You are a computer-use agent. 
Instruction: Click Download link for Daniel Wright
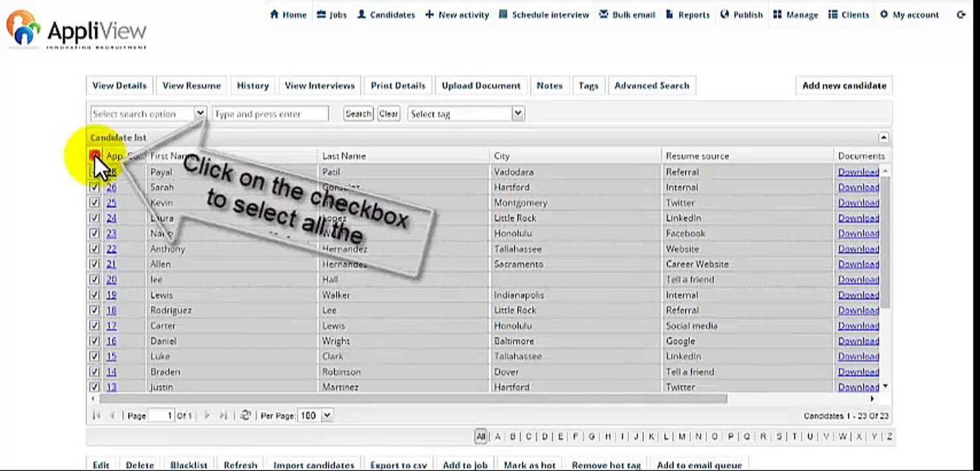(858, 341)
